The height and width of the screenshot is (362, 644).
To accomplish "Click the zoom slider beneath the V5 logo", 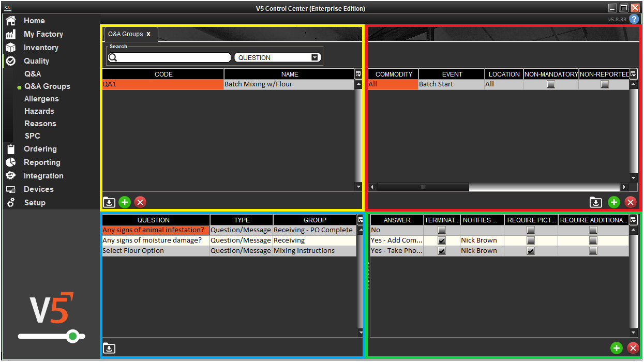I will pos(73,336).
